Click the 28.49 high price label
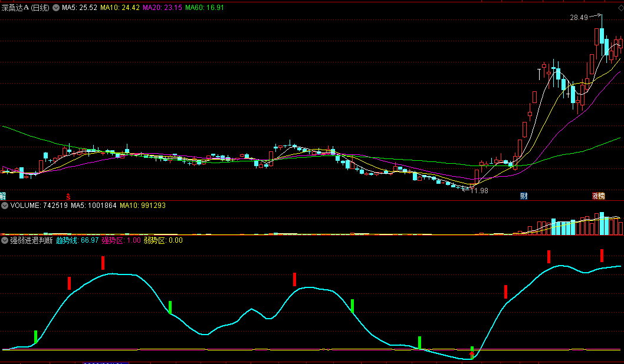Screen dimensions: 624x364 [579, 18]
